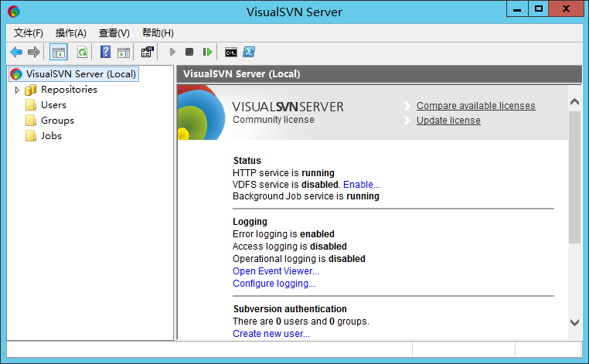This screenshot has width=589, height=364.
Task: Open the Command Prompt toolbar icon
Action: (x=231, y=53)
